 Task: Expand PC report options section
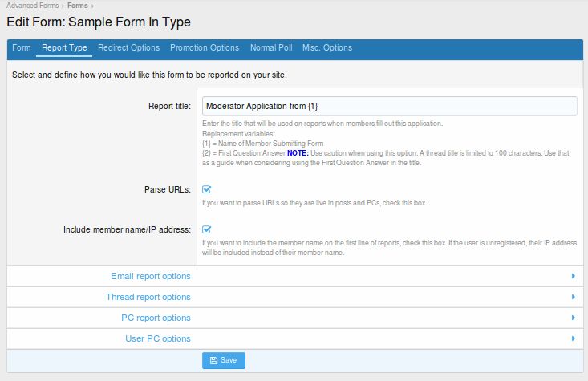pos(156,318)
